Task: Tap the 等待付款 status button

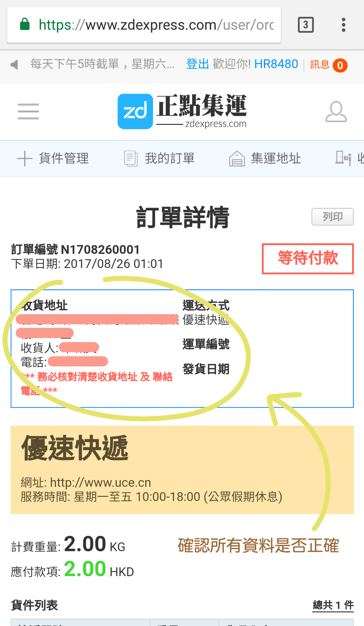Action: 308,259
